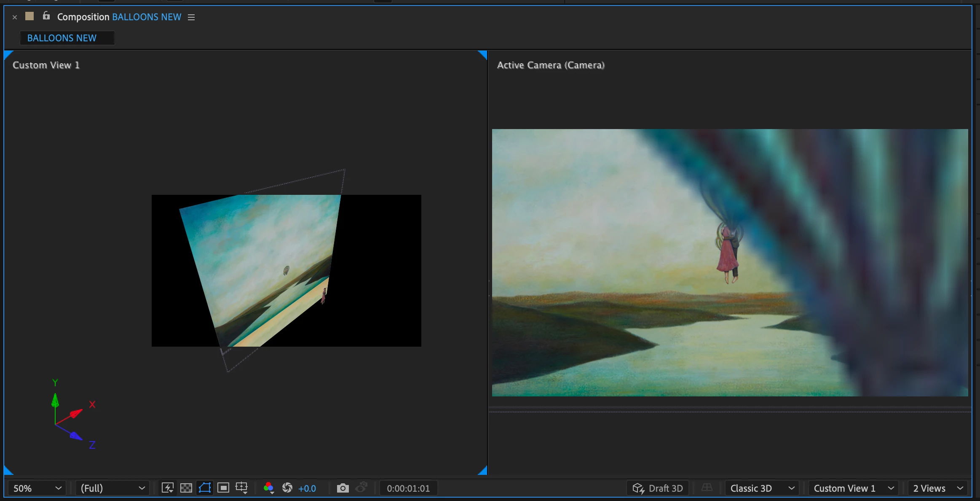Open the 50% magnification dropdown
Image resolution: width=980 pixels, height=501 pixels.
pos(37,488)
